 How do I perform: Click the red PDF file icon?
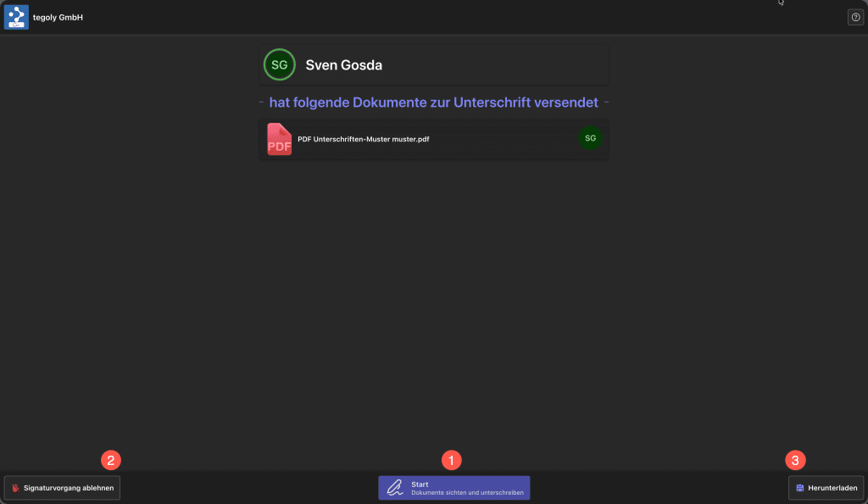[279, 140]
